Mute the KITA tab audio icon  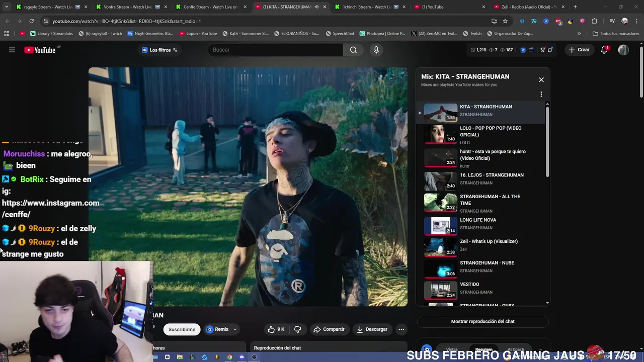pyautogui.click(x=316, y=7)
